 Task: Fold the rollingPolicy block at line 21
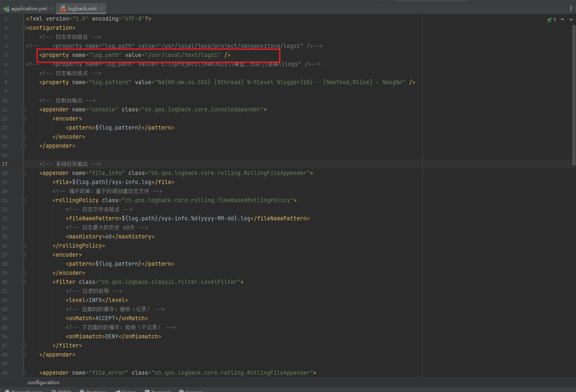pos(24,201)
